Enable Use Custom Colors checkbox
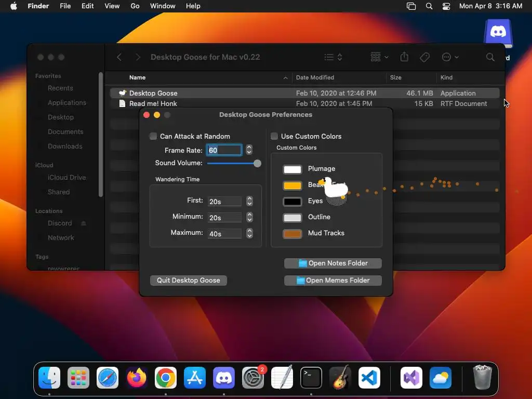 [274, 137]
